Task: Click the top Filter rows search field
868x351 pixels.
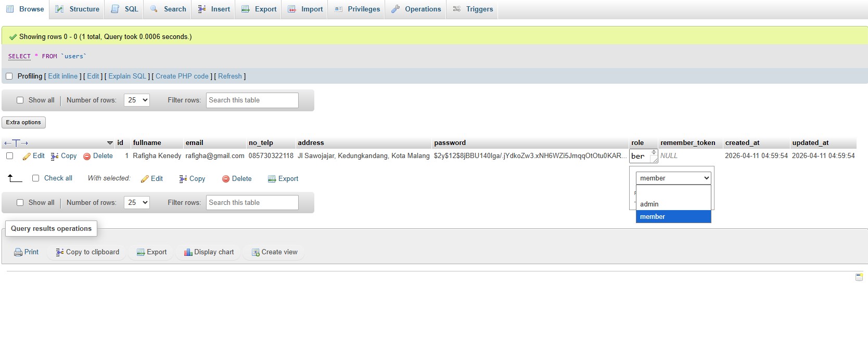Action: [x=252, y=100]
